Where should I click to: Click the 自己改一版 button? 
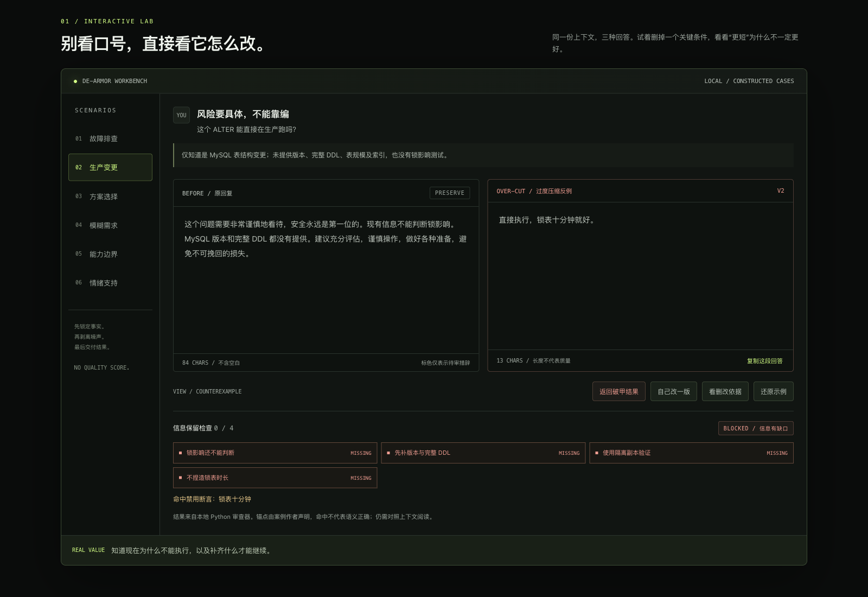coord(674,391)
